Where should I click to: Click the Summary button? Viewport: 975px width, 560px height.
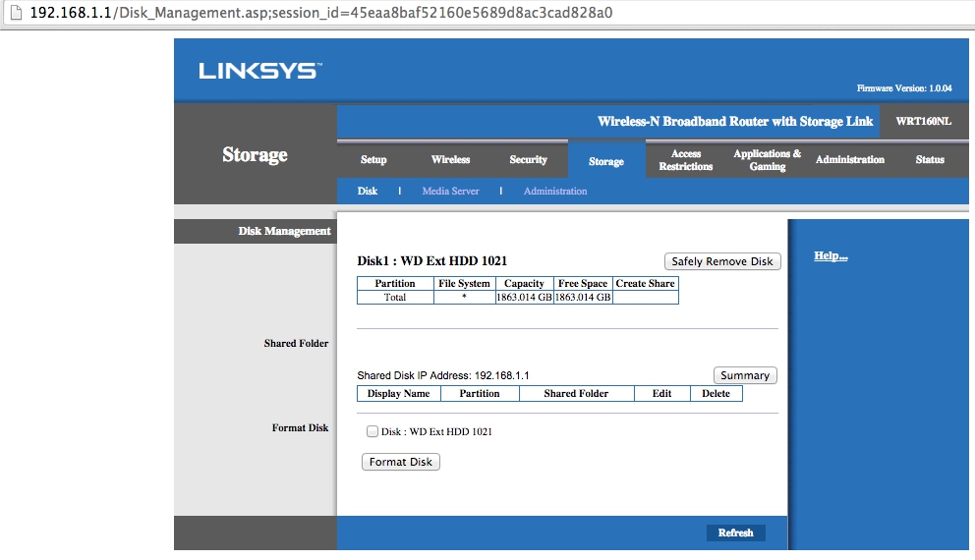point(745,375)
